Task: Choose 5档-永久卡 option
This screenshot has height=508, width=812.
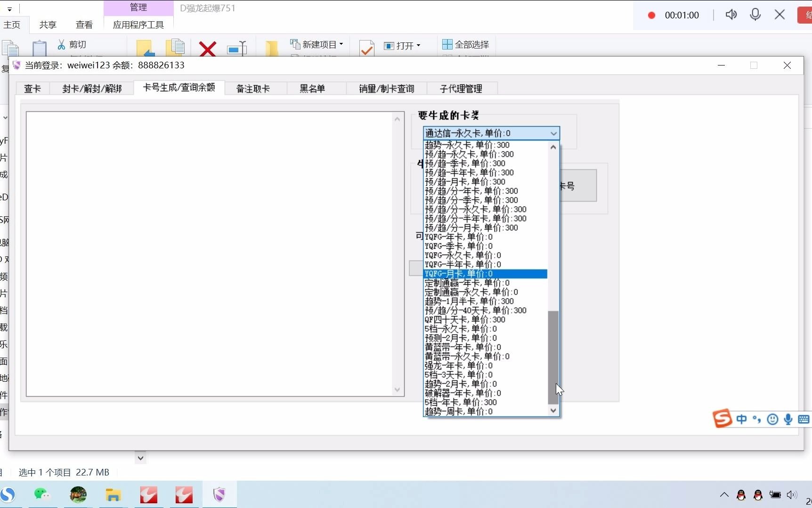Action: click(x=485, y=329)
